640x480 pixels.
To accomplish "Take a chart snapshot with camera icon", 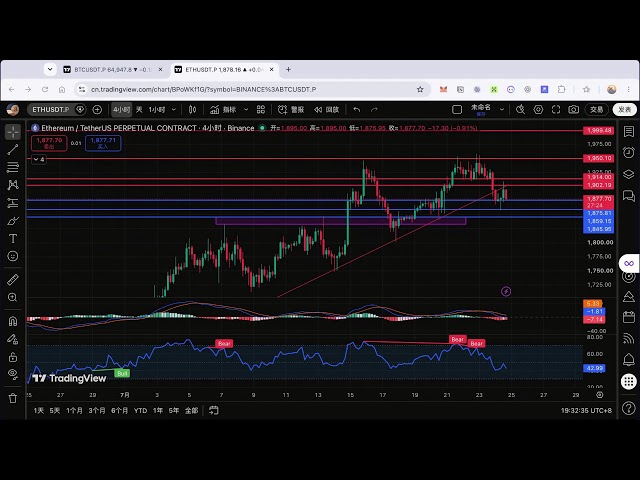I will (573, 109).
